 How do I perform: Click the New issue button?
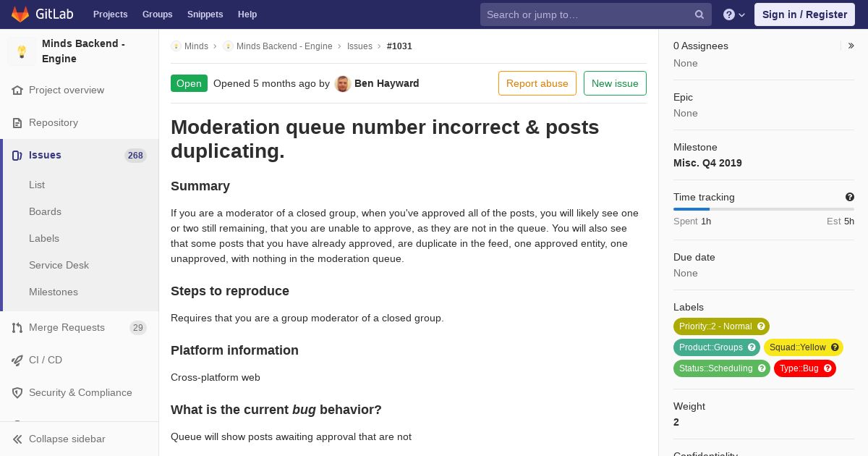click(615, 83)
